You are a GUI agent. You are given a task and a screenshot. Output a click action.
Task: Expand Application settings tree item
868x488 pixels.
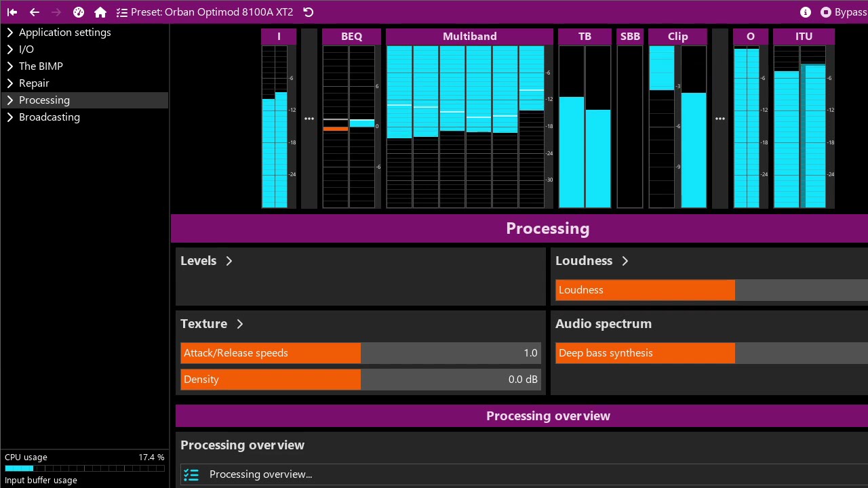pos(10,33)
